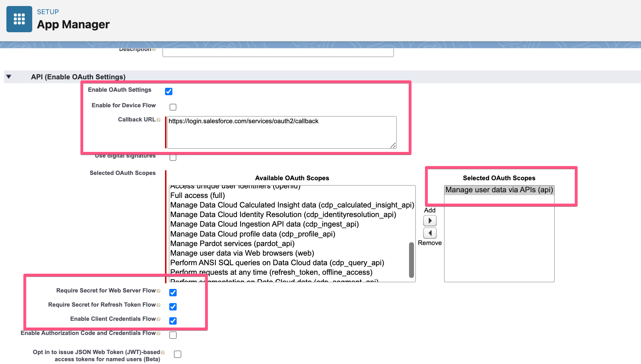This screenshot has height=364, width=641.
Task: View help for Require Secret for Web Server Flow
Action: (158, 290)
